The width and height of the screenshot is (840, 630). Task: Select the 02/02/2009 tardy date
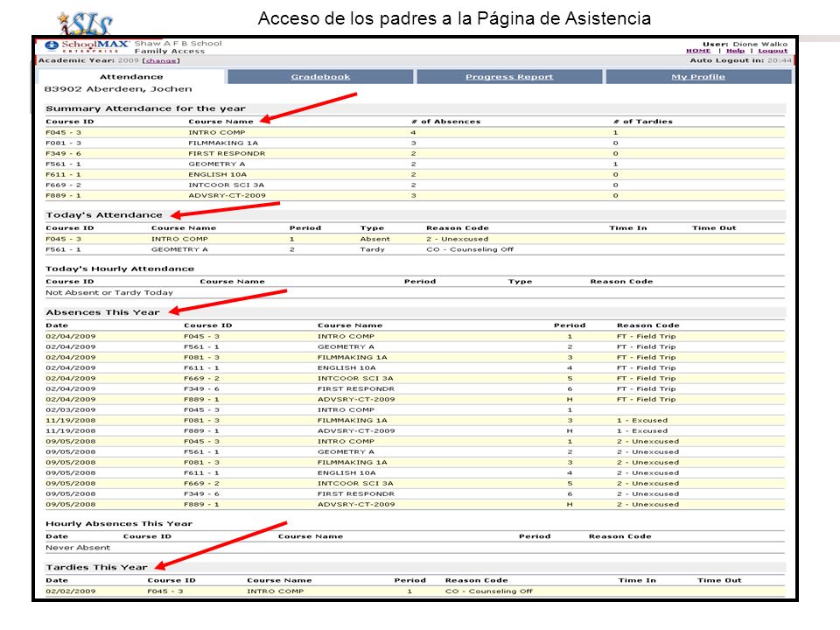click(x=71, y=591)
